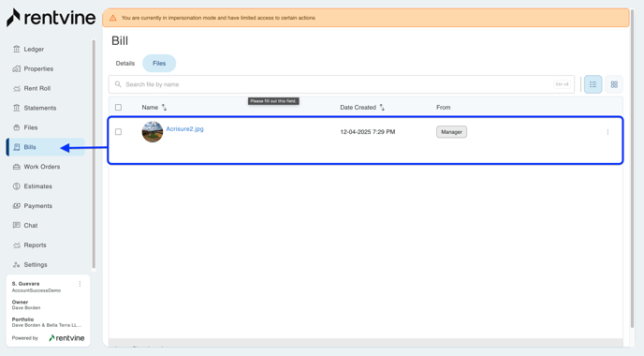
Task: Click the Properties building icon
Action: coord(17,68)
